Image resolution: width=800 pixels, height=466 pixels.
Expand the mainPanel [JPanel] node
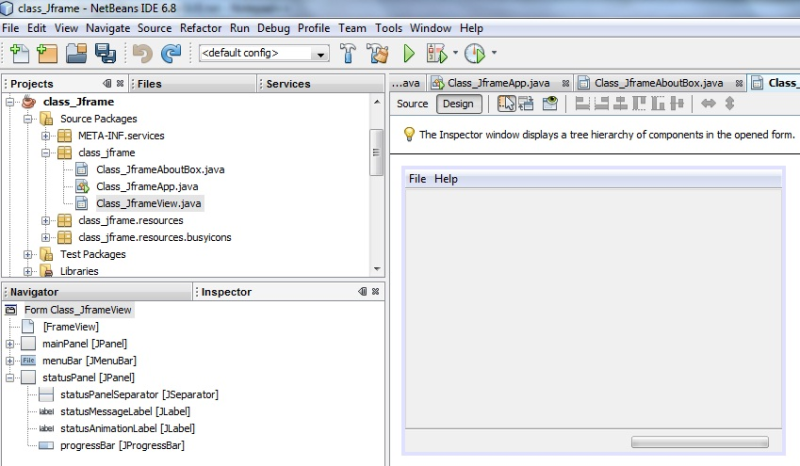tap(10, 344)
